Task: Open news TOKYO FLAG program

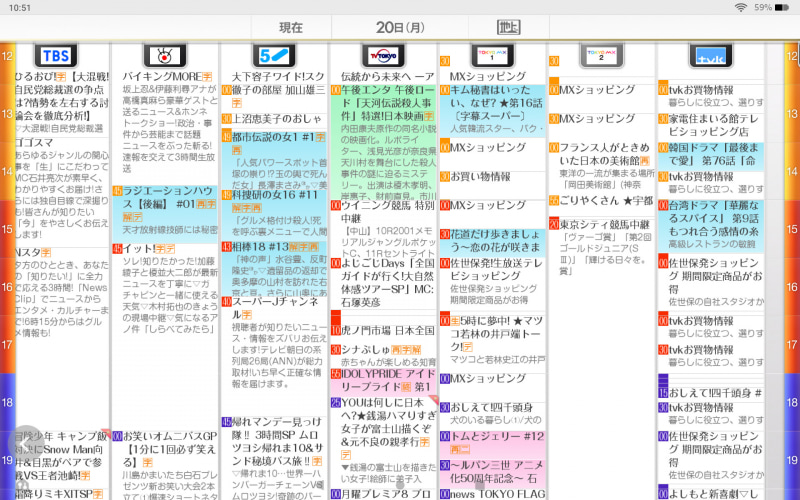Action: (x=493, y=494)
